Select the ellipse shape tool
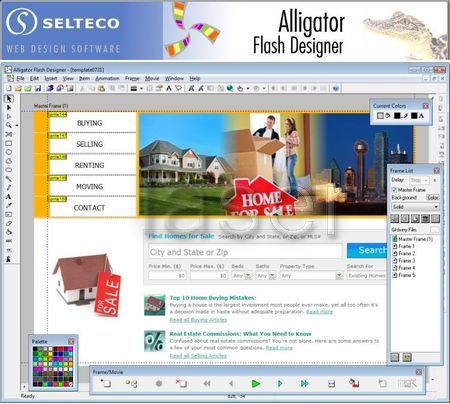450x404 pixels. point(9,152)
